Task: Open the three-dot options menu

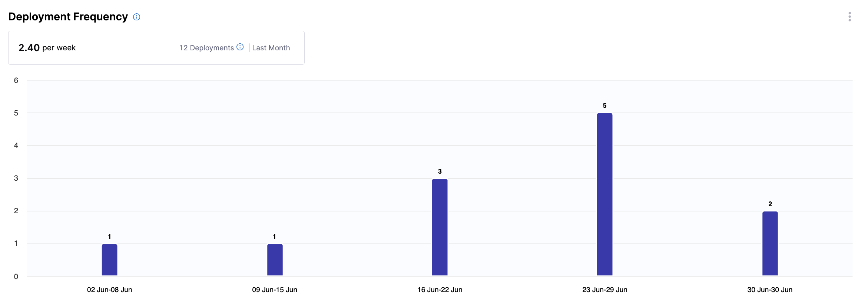Action: coord(849,17)
